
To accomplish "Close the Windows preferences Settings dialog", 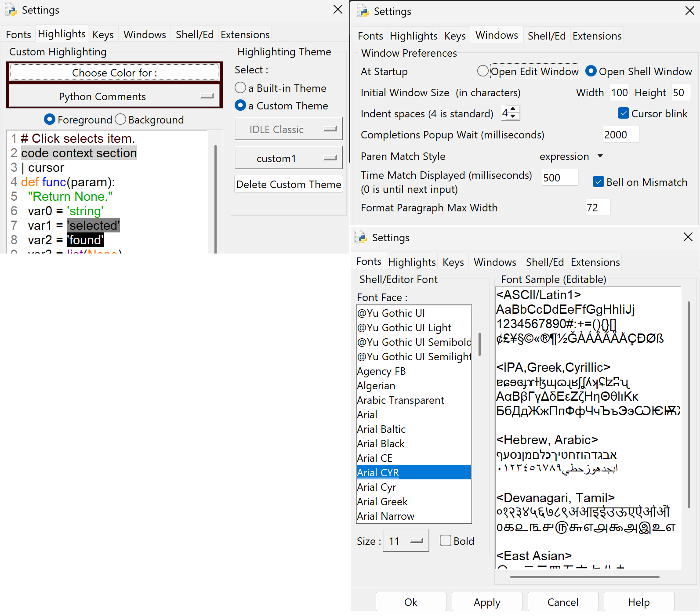I will (689, 11).
